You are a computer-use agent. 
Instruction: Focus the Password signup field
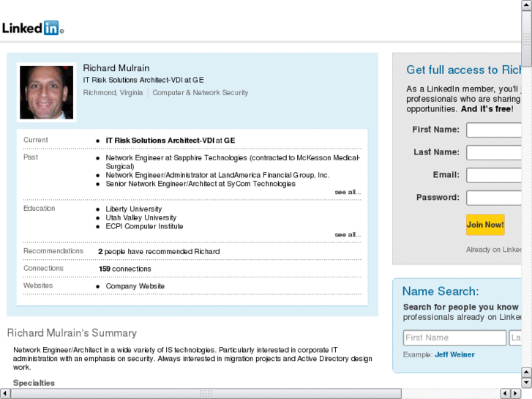tap(494, 198)
